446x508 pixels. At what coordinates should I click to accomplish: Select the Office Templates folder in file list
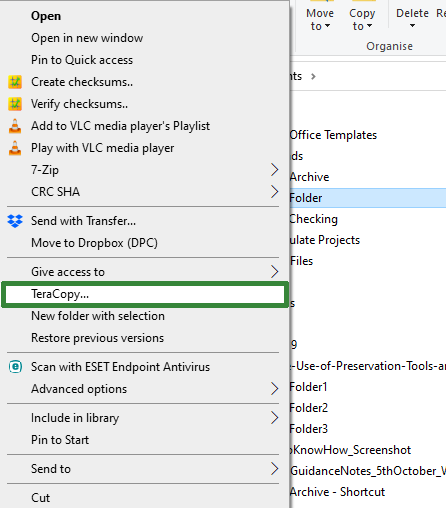(x=333, y=135)
